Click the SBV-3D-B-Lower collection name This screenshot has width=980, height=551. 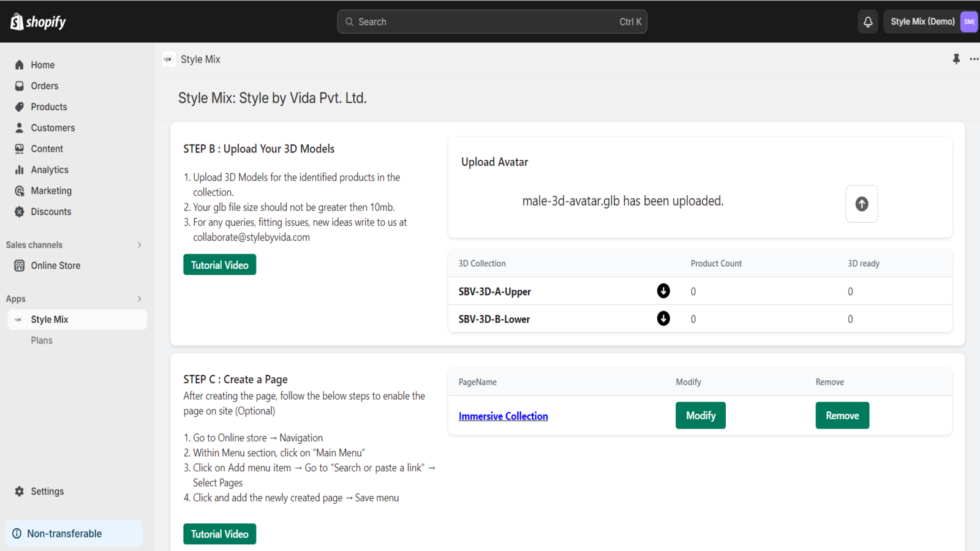494,320
